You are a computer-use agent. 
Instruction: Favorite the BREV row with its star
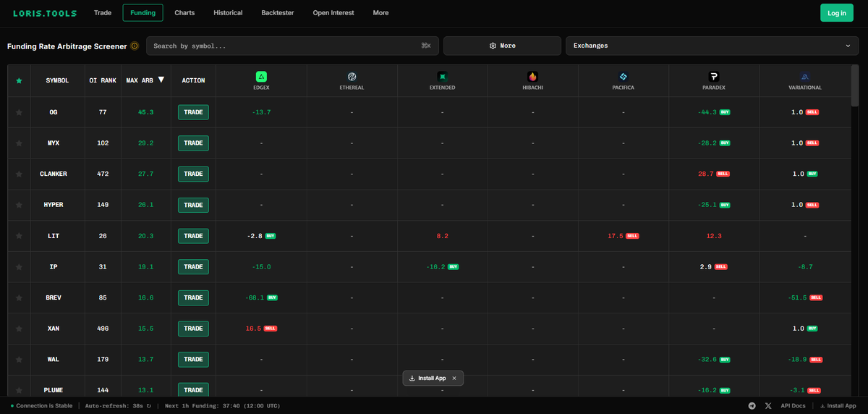[19, 297]
